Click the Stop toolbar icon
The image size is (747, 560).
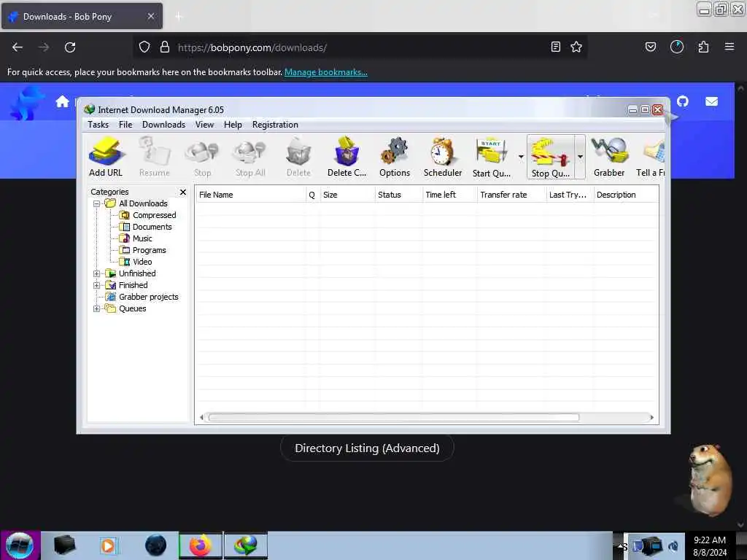202,157
